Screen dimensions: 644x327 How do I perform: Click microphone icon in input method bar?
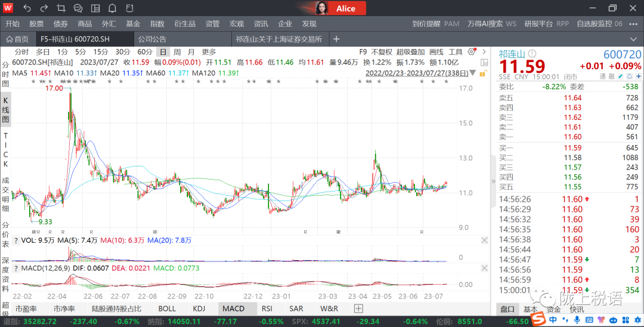(x=577, y=320)
